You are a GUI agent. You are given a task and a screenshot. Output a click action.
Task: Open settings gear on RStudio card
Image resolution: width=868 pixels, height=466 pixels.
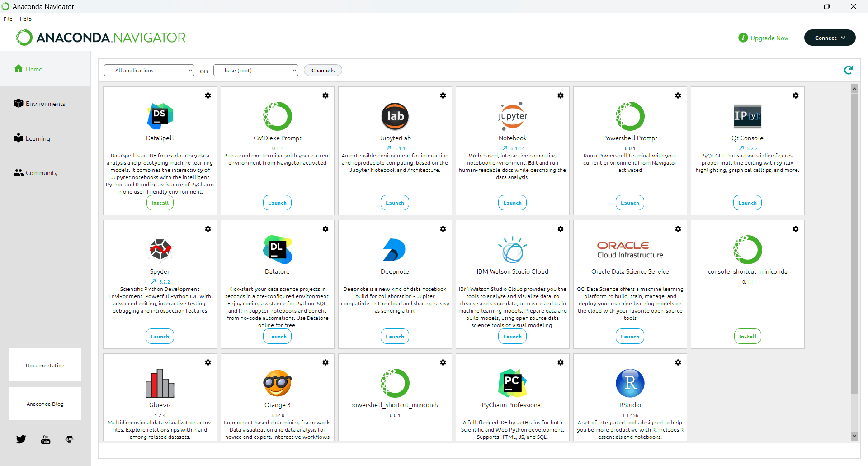coord(678,362)
